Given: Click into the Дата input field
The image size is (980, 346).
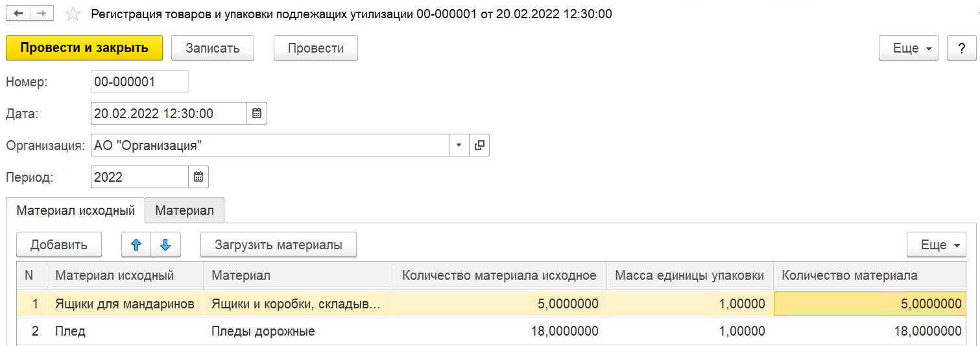Looking at the screenshot, I should (x=169, y=113).
